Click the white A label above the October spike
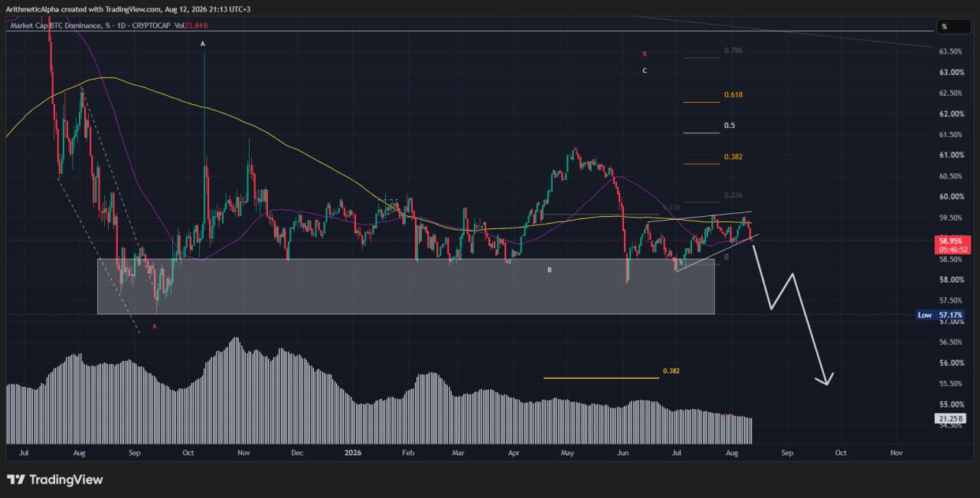The image size is (980, 498). (203, 44)
